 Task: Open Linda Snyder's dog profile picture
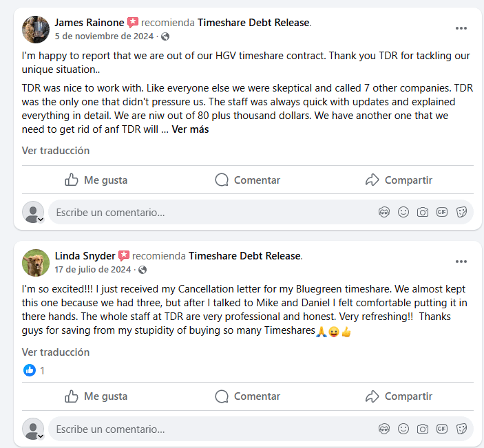(36, 262)
